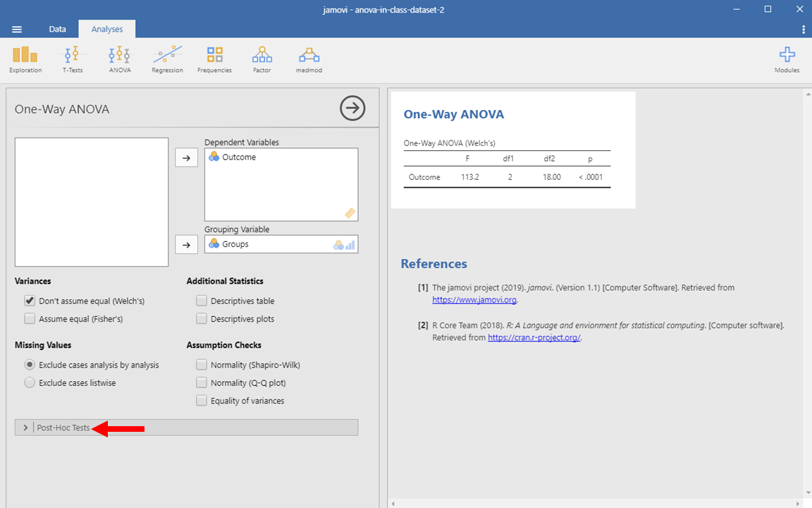Open the jamovi.org reference link

click(474, 300)
